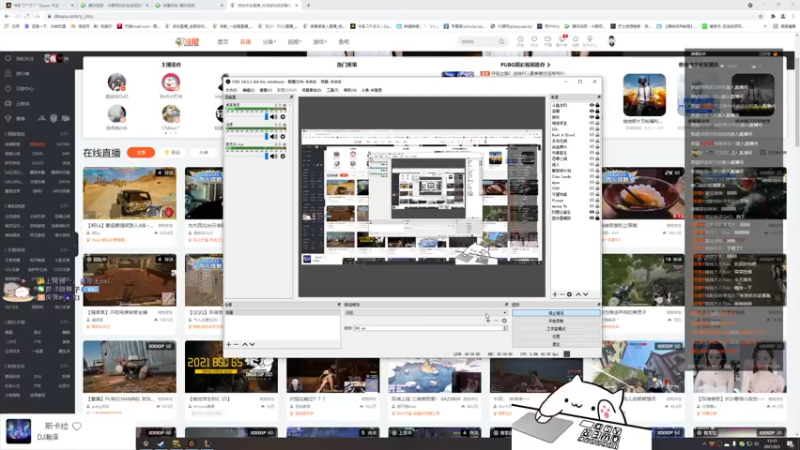Image resolution: width=800 pixels, height=450 pixels.
Task: Open OBS 工具 menu
Action: point(333,90)
